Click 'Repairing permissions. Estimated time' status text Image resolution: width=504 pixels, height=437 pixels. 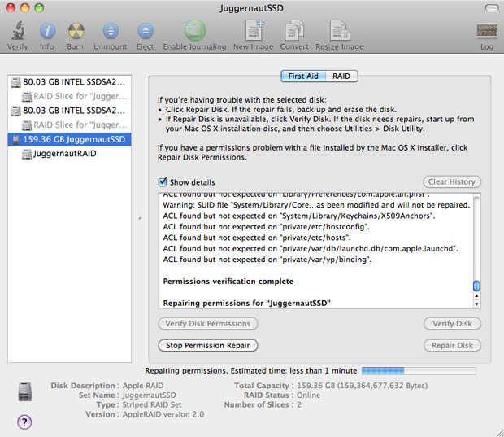(250, 371)
